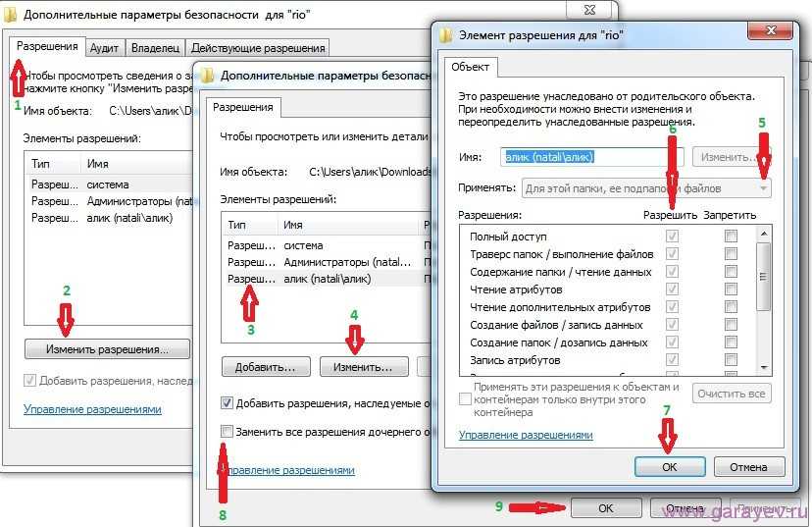Toggle 'Полный доступ' deny checkbox
Viewport: 812px width, 527px height.
[731, 237]
